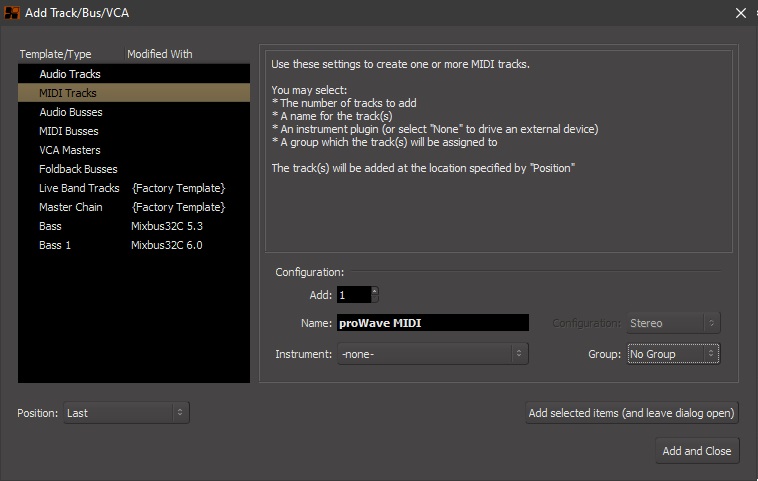
Task: Pick the Live Band Tracks factory template
Action: 134,188
